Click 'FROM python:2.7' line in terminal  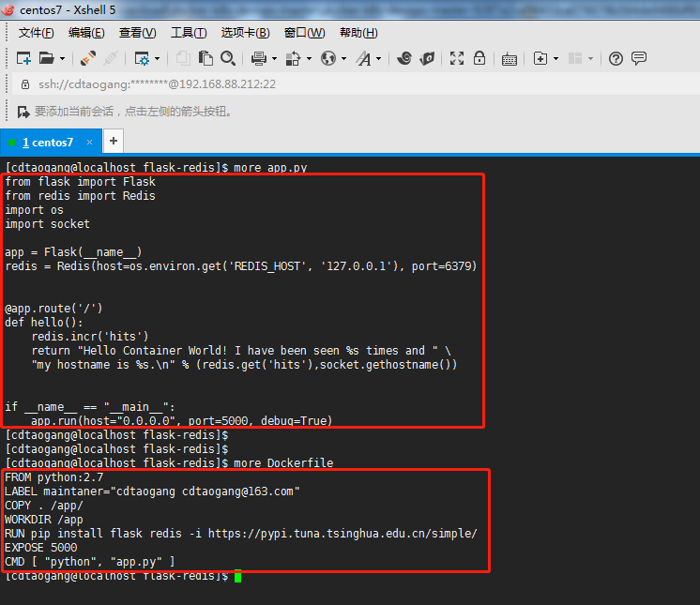pos(54,477)
